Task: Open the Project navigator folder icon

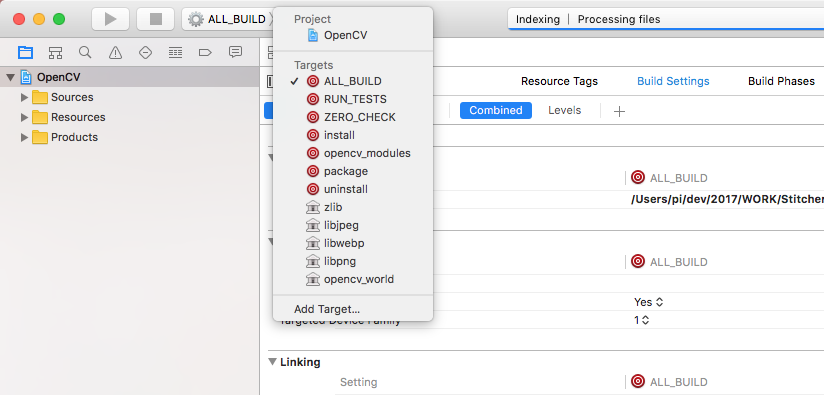Action: pos(25,52)
